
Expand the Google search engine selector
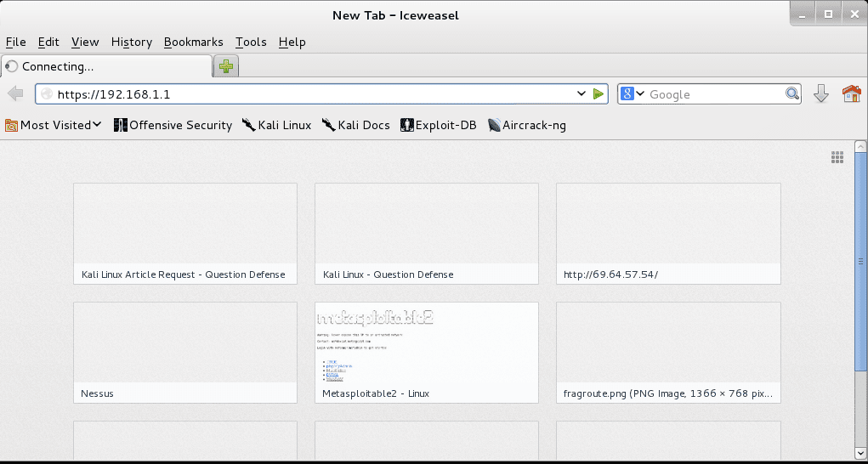click(633, 94)
